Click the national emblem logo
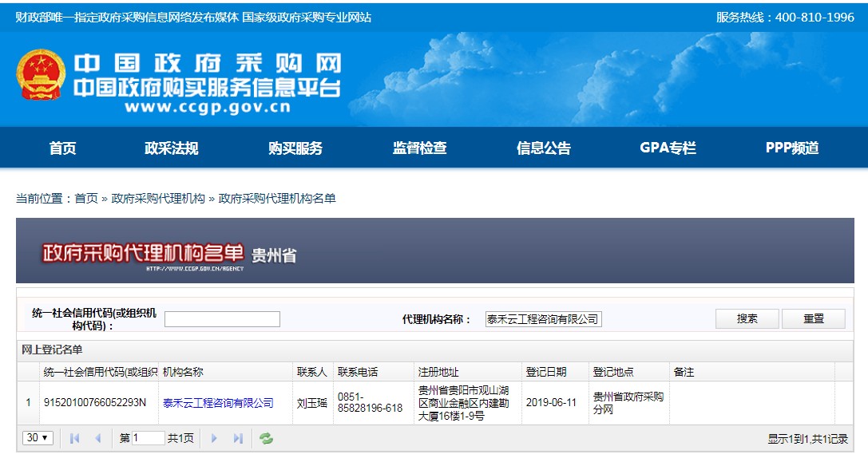The image size is (868, 466). coord(41,75)
